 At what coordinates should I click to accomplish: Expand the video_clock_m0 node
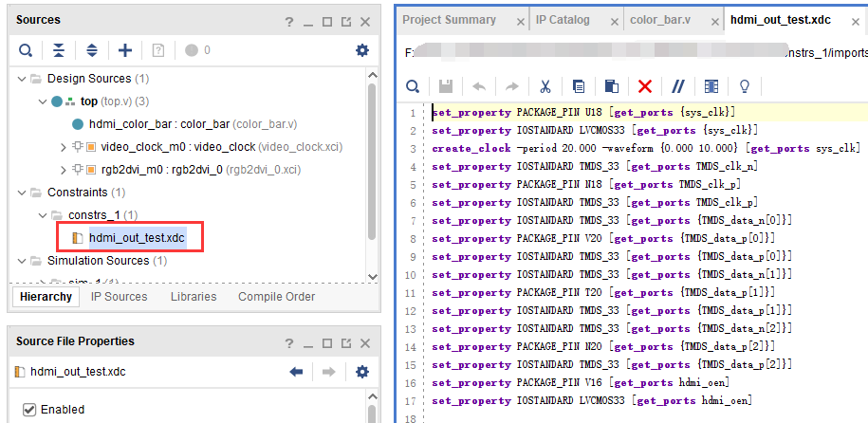pyautogui.click(x=64, y=147)
